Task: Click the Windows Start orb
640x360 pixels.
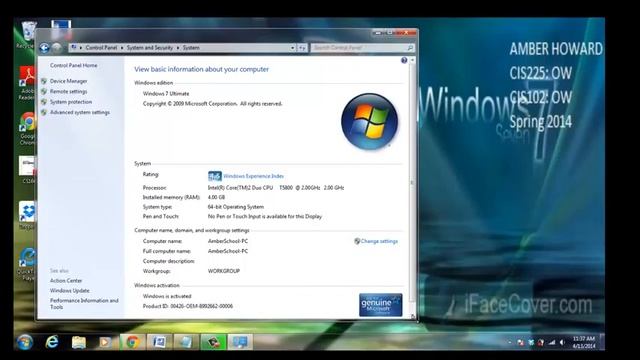Action: (x=24, y=342)
